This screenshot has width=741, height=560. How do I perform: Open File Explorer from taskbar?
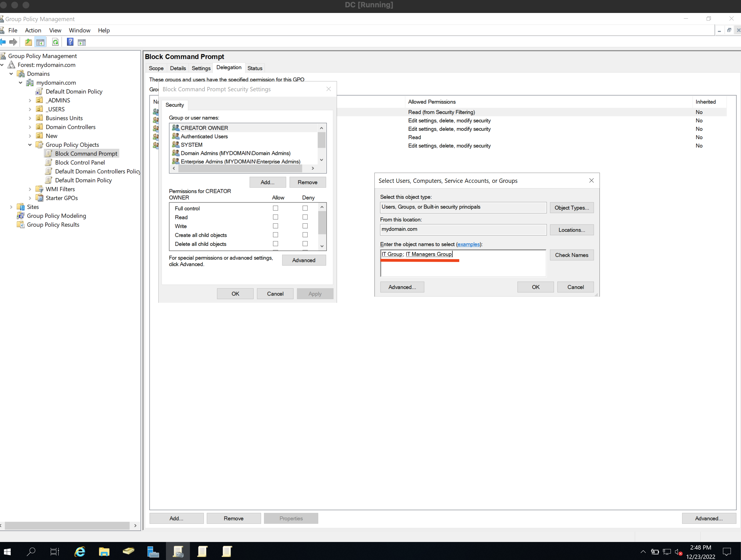104,552
